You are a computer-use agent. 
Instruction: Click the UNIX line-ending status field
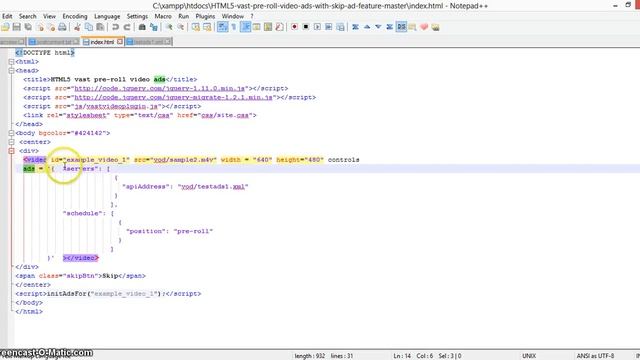point(529,356)
